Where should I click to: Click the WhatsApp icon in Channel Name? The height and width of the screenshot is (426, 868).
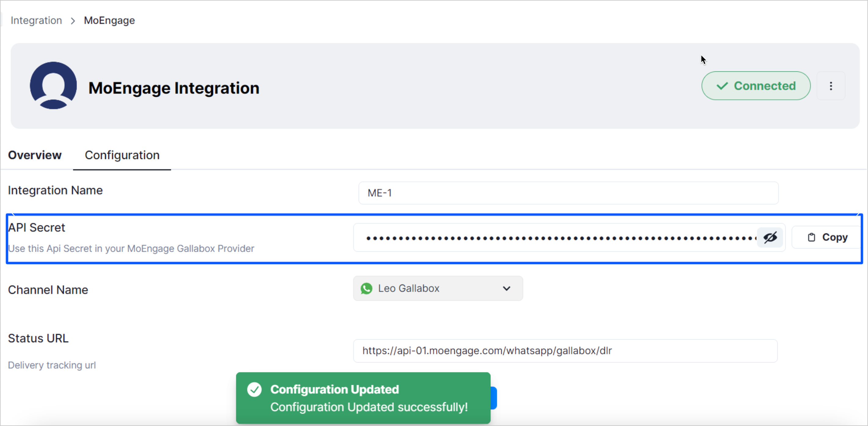(366, 289)
